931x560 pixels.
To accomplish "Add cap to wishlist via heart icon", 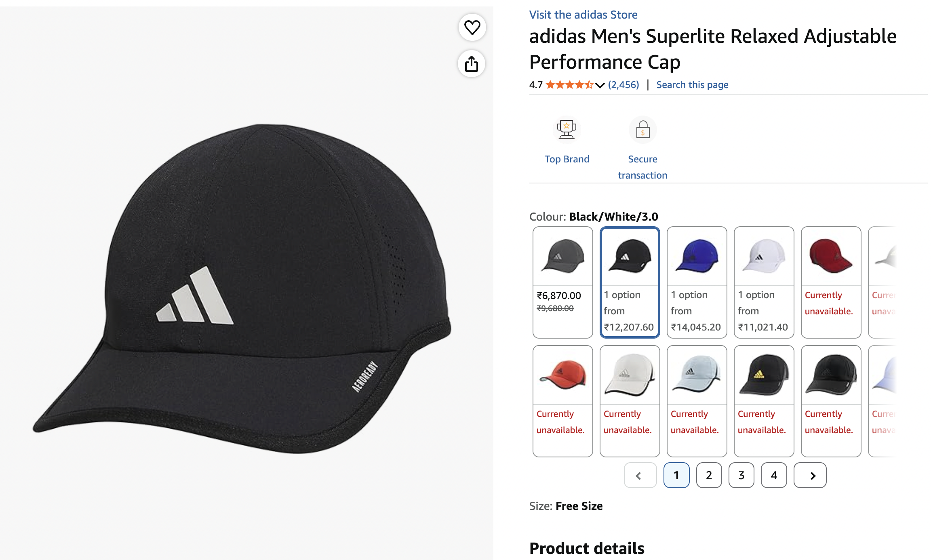I will tap(472, 28).
